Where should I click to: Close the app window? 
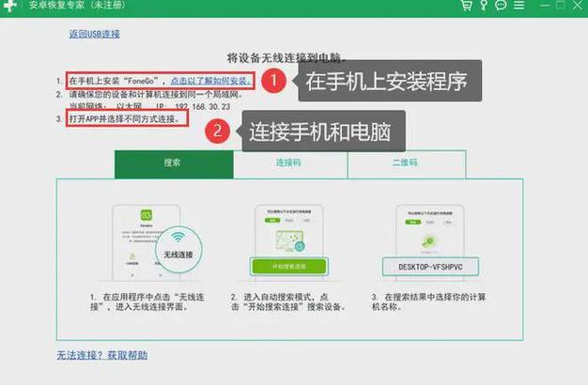coord(578,6)
